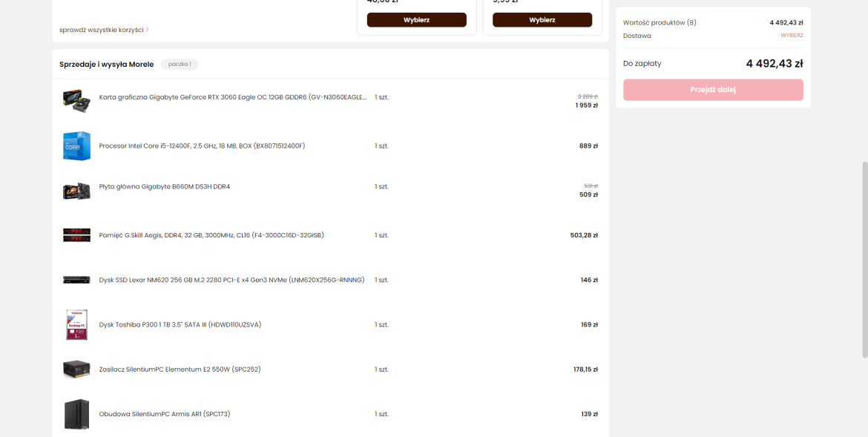Click the '1 szt.' quantity in the graphics card row
This screenshot has height=437, width=868.
tap(381, 97)
